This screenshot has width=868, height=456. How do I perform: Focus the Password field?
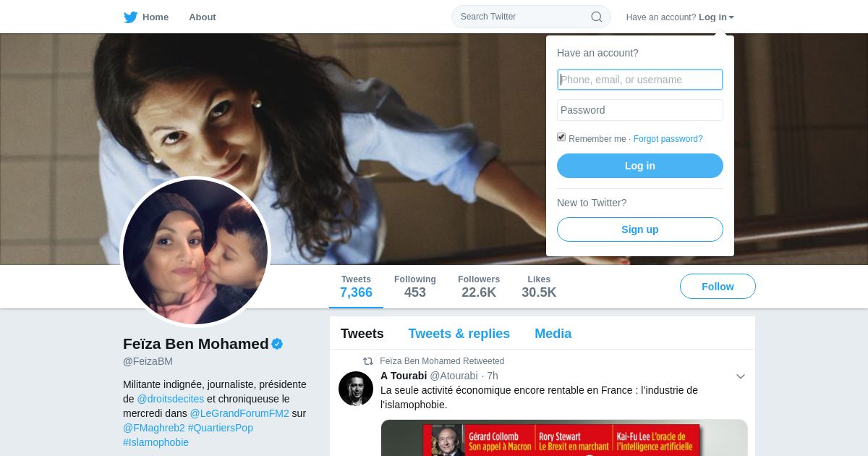(x=640, y=110)
